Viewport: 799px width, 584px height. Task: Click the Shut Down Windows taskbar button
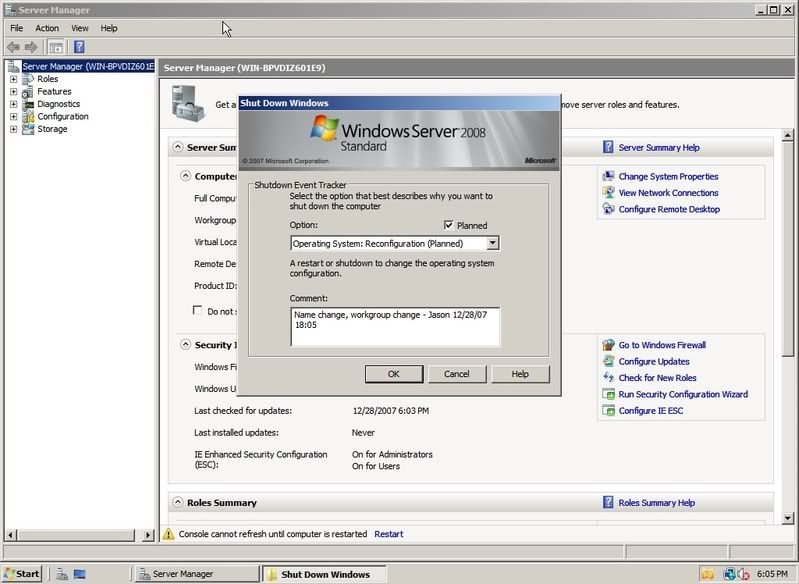(x=325, y=574)
